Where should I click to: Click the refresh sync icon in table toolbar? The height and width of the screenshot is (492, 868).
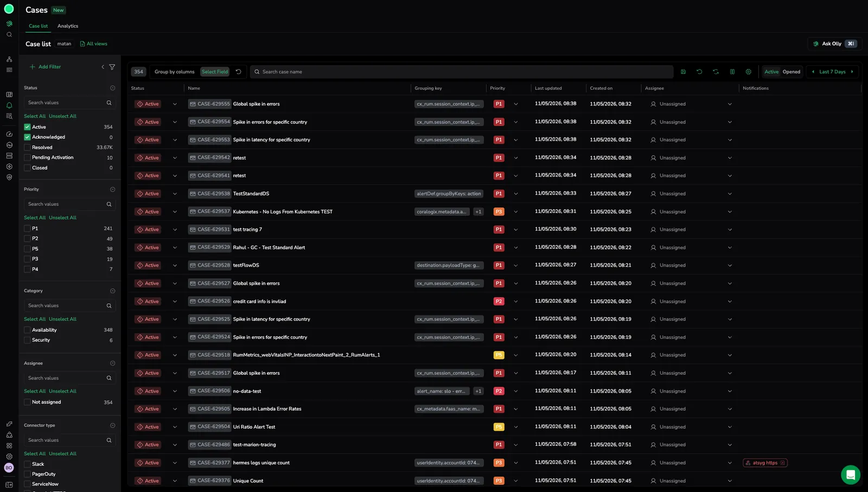716,72
